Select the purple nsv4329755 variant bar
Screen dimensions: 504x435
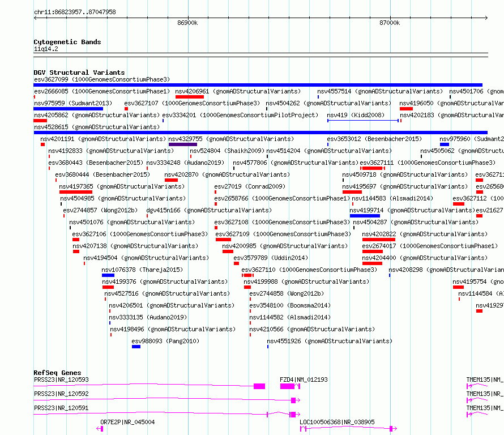182,144
